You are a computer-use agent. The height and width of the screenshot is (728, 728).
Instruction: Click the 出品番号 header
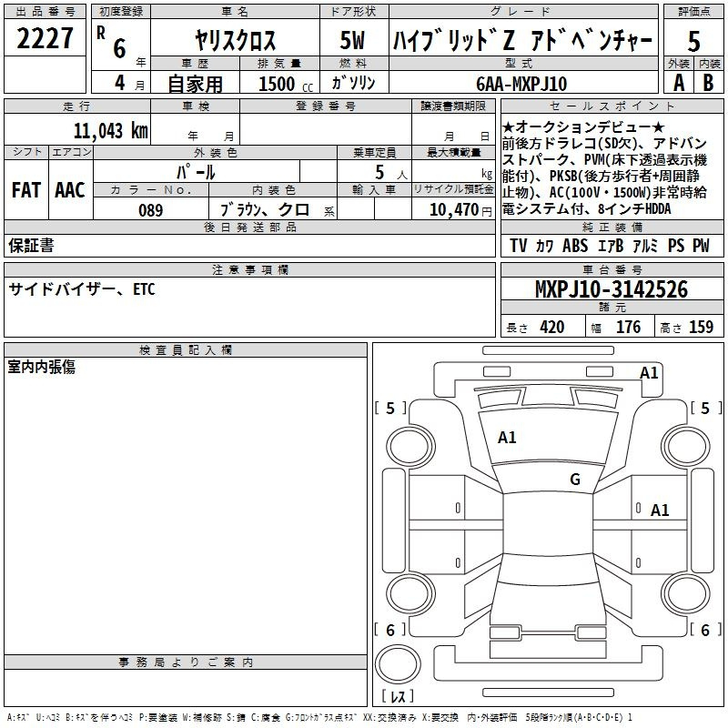45,12
